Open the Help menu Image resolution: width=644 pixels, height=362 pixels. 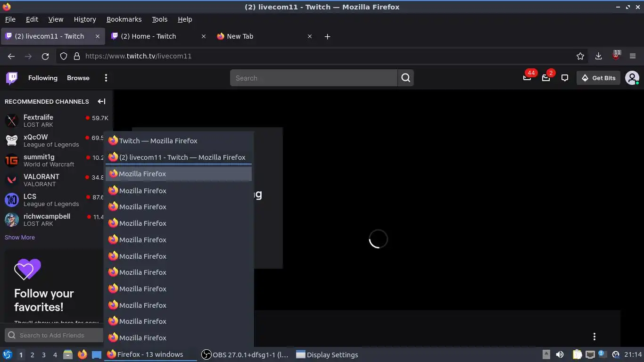[x=185, y=19]
